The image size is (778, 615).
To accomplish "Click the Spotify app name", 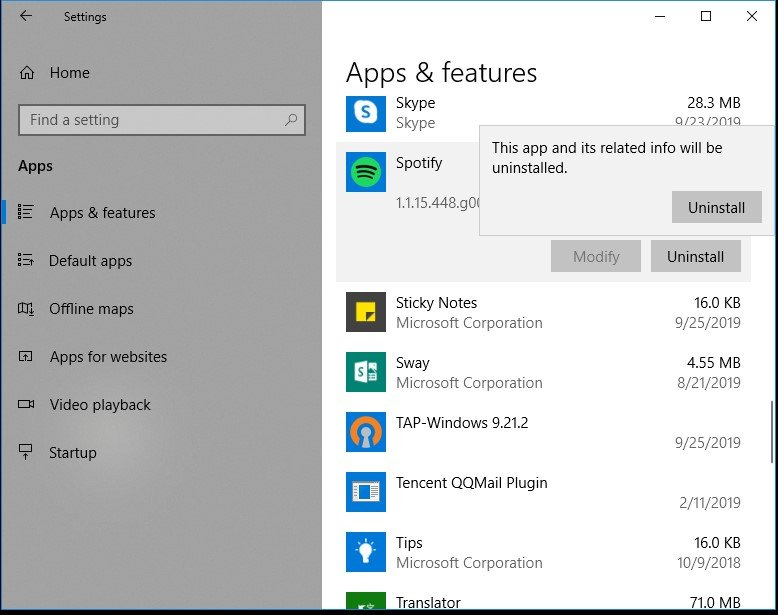I will pyautogui.click(x=419, y=163).
